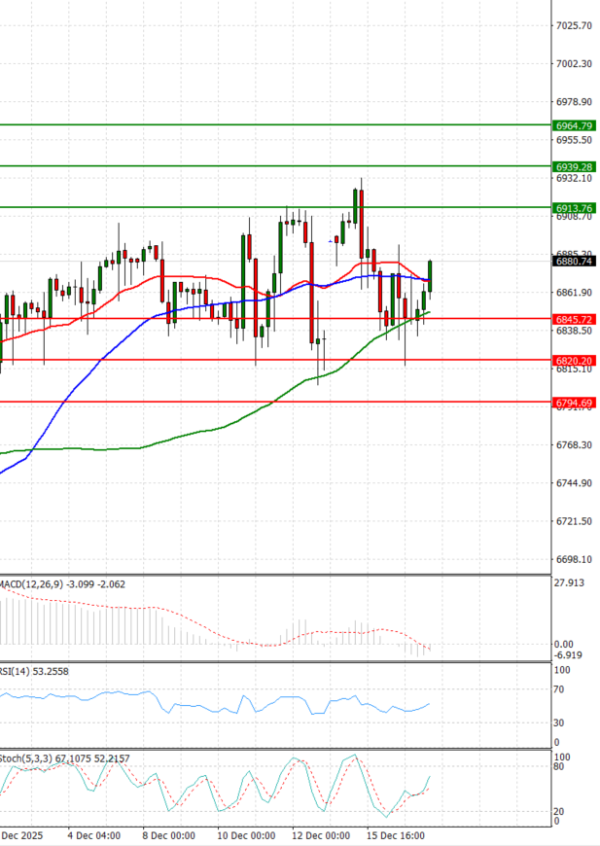Click the 10 Dec 00:00 time axis label
Screen dimensions: 600x846
click(x=246, y=833)
